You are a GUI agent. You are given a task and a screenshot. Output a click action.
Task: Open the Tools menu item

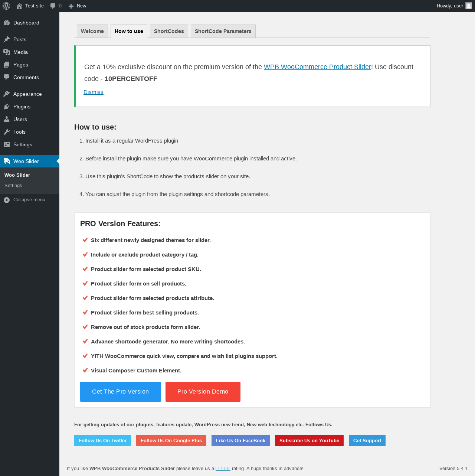(30, 132)
